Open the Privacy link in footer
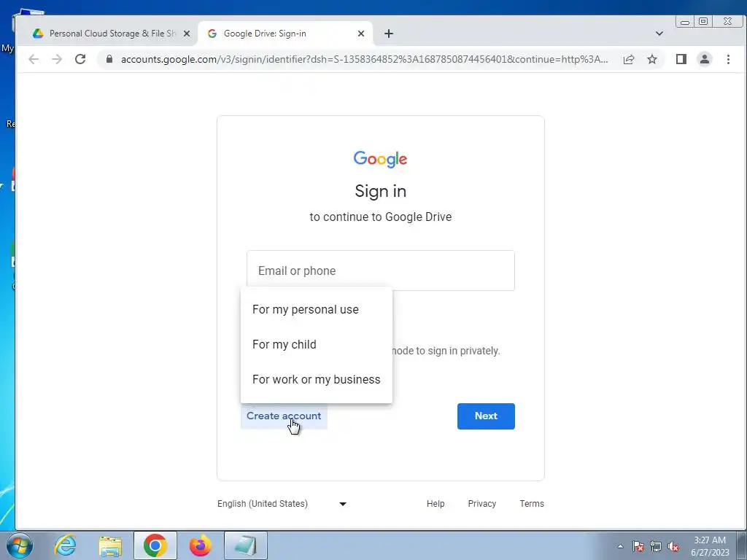The image size is (747, 560). pyautogui.click(x=481, y=504)
